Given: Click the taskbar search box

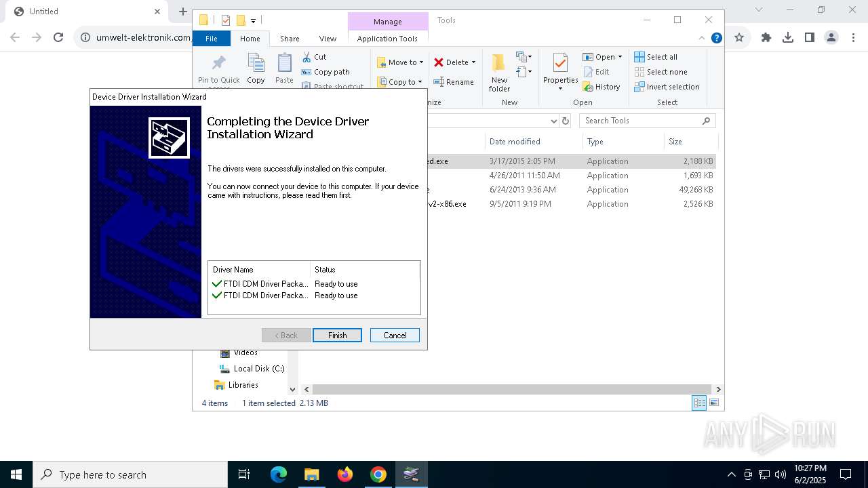Looking at the screenshot, I should pos(130,474).
